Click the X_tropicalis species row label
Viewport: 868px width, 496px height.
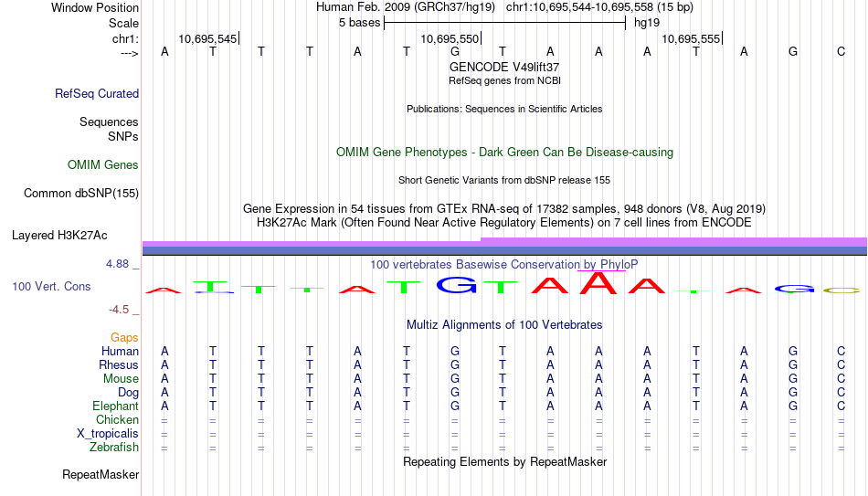point(108,434)
